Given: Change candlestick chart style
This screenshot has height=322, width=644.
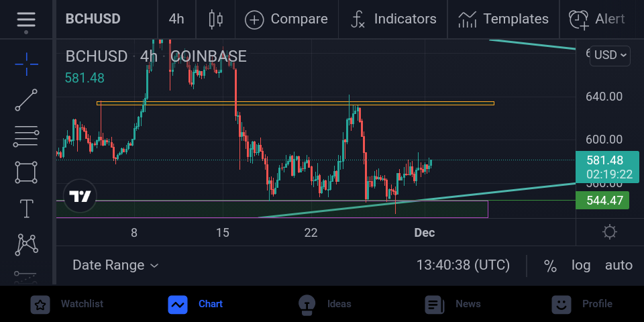Looking at the screenshot, I should pos(215,19).
